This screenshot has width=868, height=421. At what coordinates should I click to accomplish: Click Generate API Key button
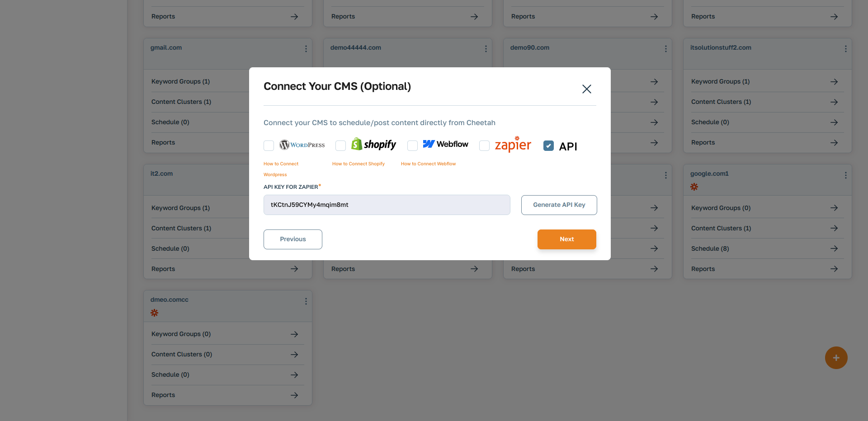tap(559, 205)
